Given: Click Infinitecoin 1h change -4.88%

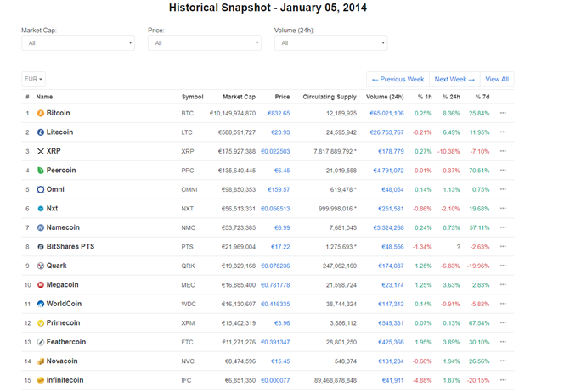Looking at the screenshot, I should [x=422, y=380].
